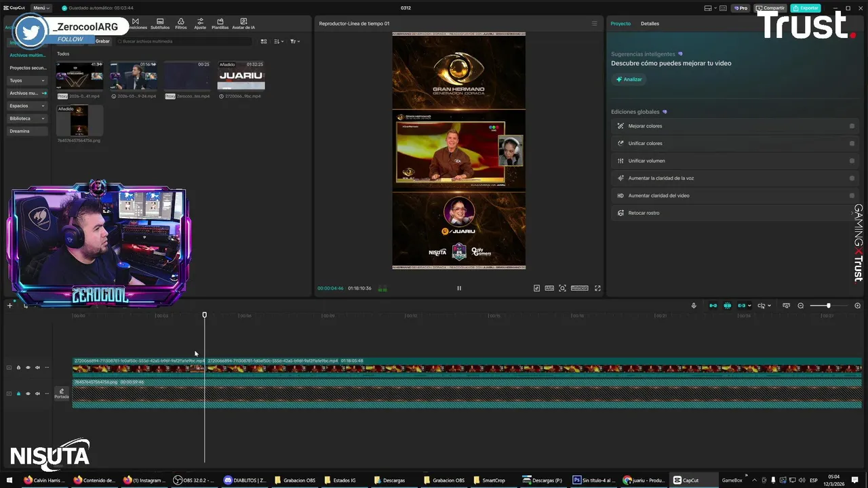Viewport: 868px width, 488px height.
Task: Lock the top video track
Action: pos(18,367)
